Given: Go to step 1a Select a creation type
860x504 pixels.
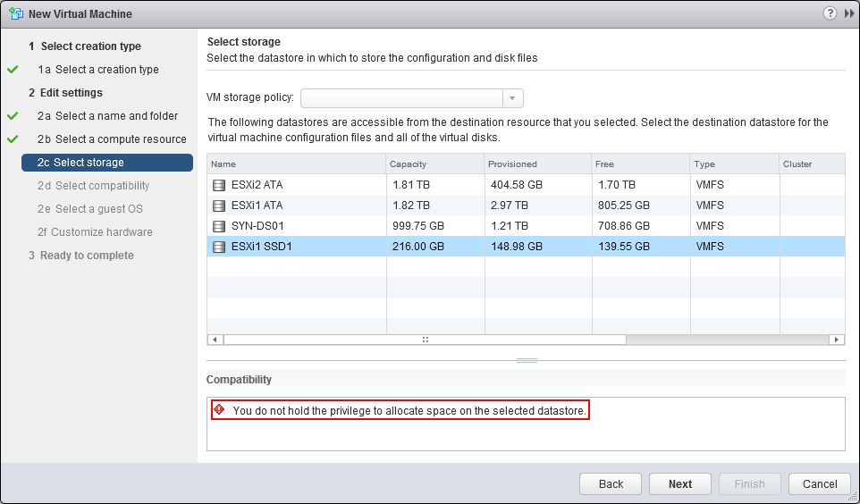Looking at the screenshot, I should pyautogui.click(x=98, y=70).
